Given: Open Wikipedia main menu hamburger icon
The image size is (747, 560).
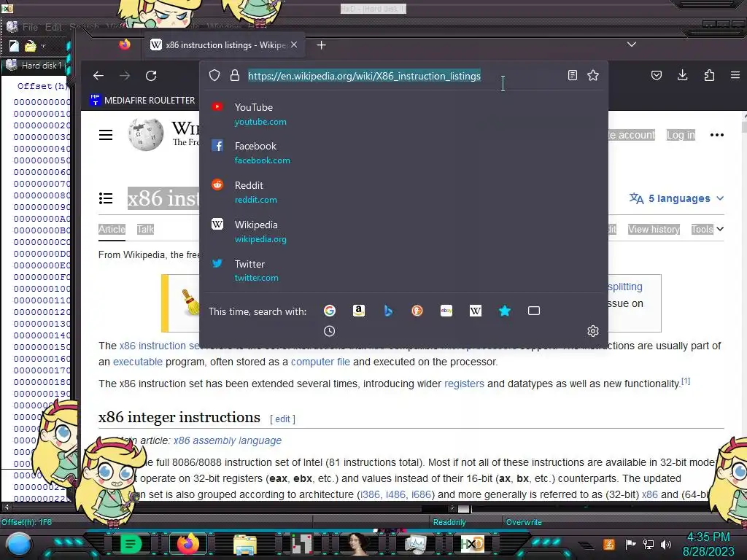Looking at the screenshot, I should pyautogui.click(x=106, y=135).
